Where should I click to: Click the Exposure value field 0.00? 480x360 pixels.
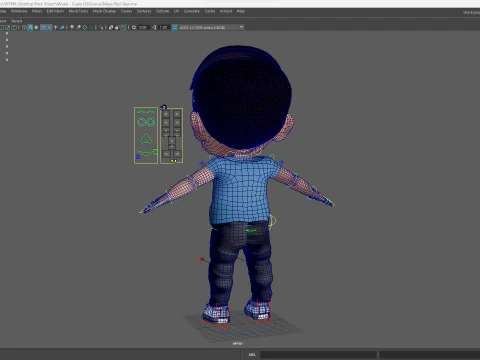click(x=143, y=27)
